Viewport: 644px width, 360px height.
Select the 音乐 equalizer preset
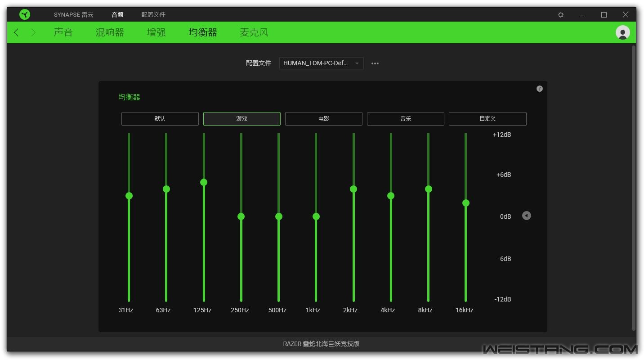tap(405, 119)
